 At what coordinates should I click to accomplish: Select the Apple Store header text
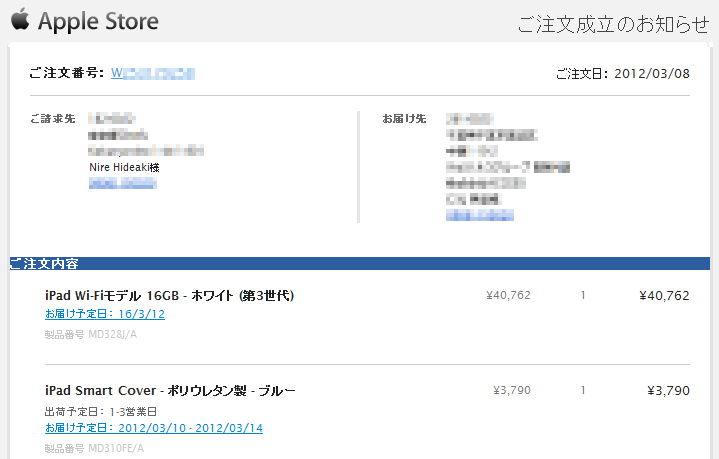click(x=98, y=22)
